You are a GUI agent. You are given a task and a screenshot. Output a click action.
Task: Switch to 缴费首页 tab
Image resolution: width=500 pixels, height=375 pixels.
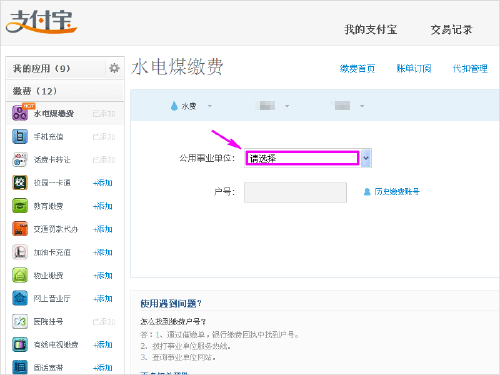coord(357,68)
